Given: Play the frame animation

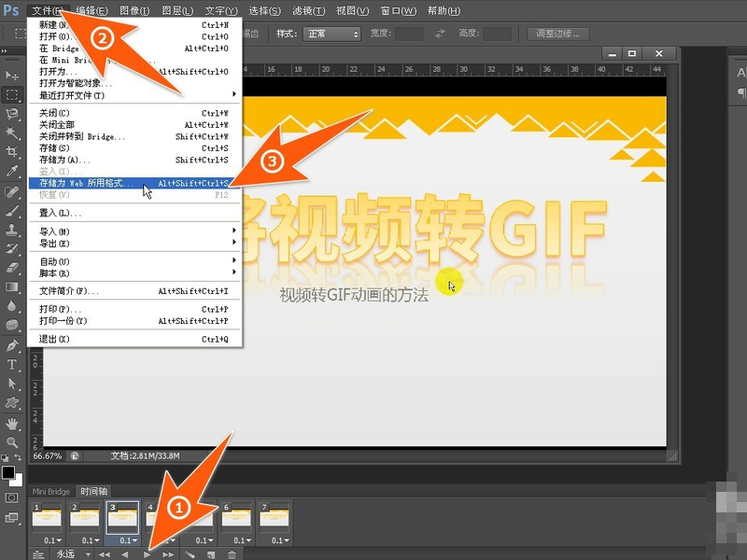Looking at the screenshot, I should click(148, 554).
